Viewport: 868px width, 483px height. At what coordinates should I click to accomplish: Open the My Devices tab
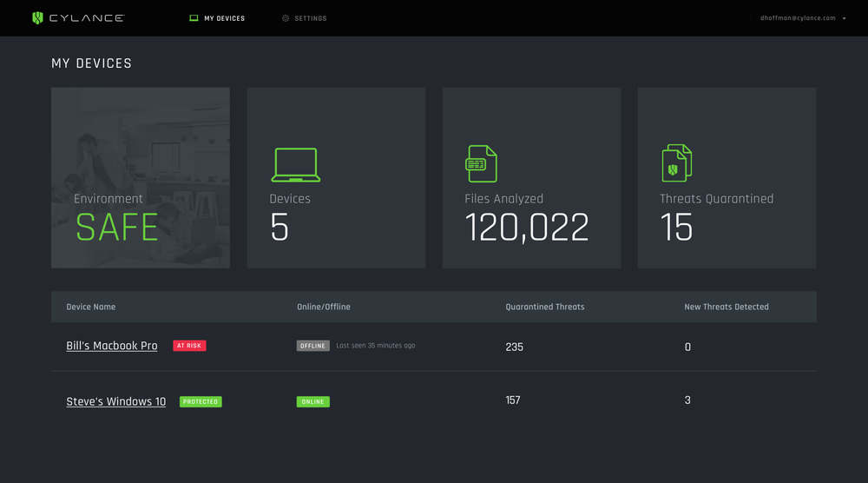(217, 18)
